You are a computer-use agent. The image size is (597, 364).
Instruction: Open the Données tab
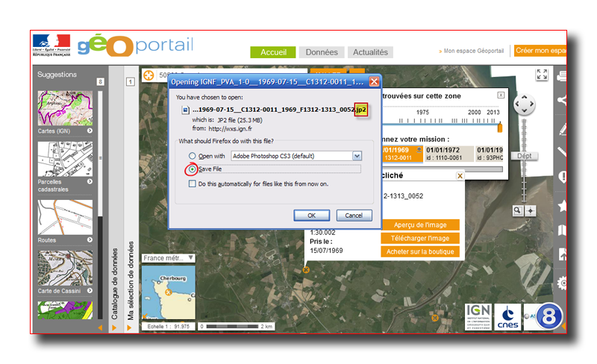pos(322,52)
